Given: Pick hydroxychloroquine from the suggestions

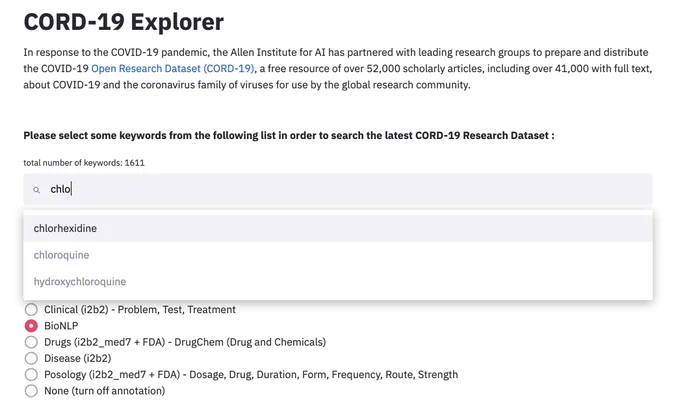Looking at the screenshot, I should [338, 281].
